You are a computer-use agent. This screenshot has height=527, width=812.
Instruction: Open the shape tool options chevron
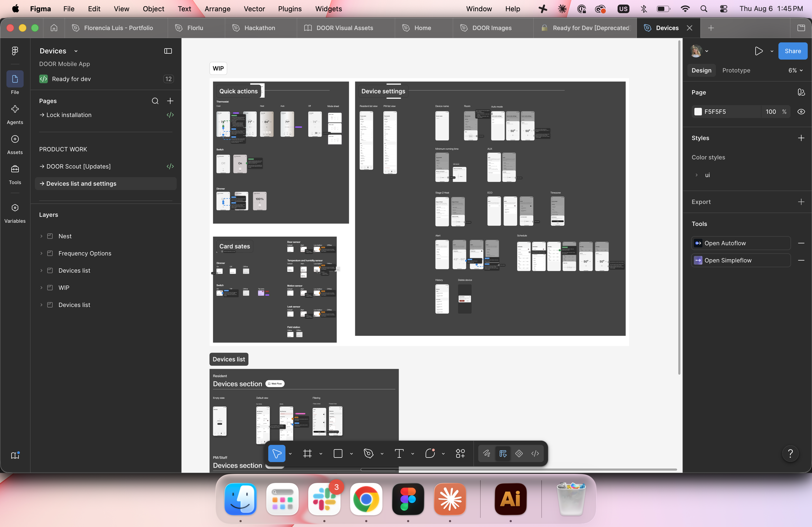(x=351, y=454)
